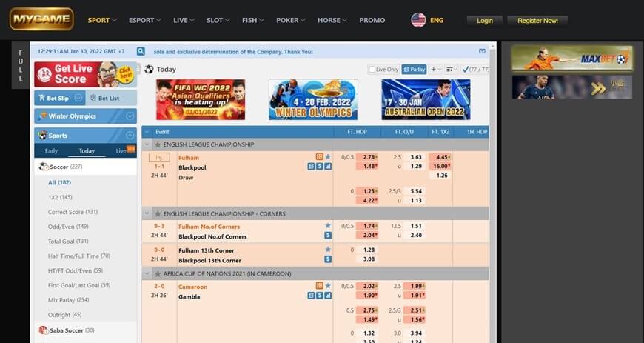Open statistics bar-chart icon in Gambia row

tap(328, 296)
